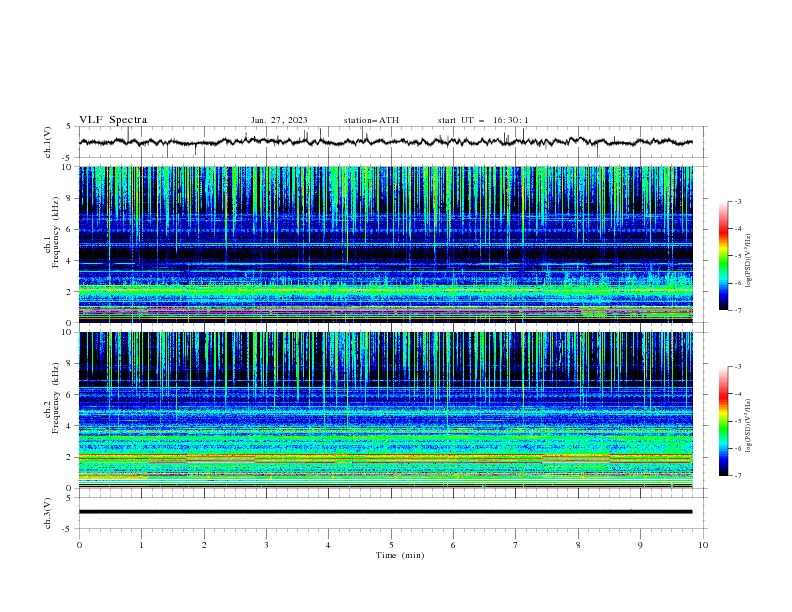Click the ch.1 voltage waveform trace
The width and height of the screenshot is (792, 612).
[x=385, y=142]
